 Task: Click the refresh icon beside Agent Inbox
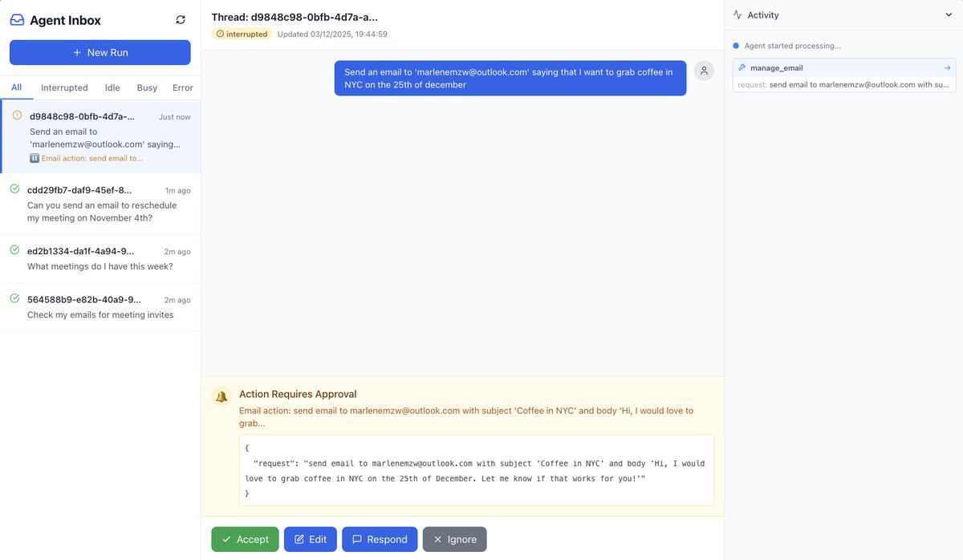coord(181,20)
